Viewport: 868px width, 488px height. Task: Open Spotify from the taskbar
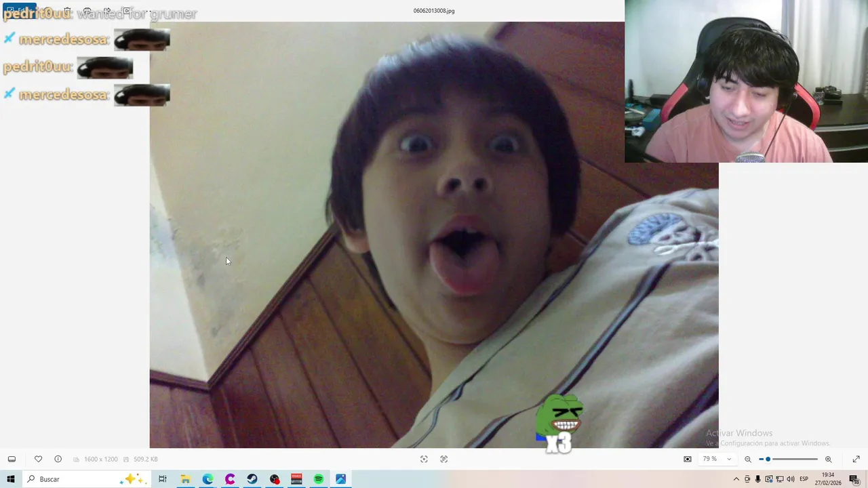(x=319, y=479)
